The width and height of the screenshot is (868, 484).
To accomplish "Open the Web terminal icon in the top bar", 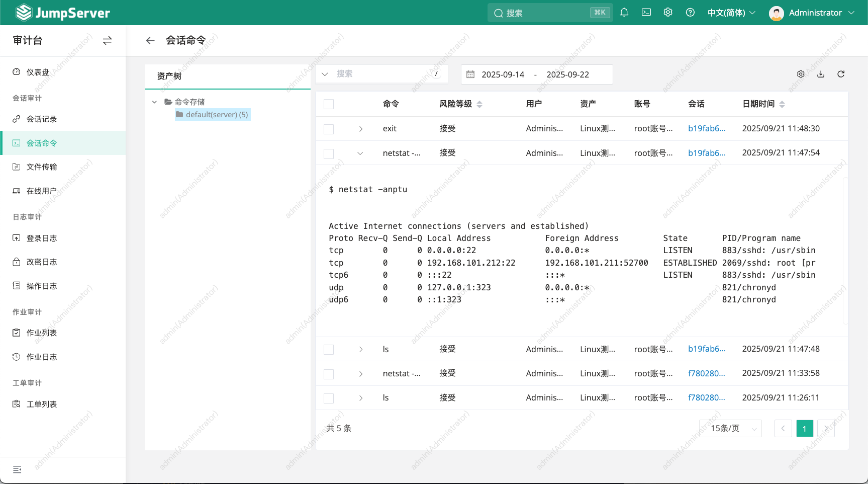I will pos(646,12).
